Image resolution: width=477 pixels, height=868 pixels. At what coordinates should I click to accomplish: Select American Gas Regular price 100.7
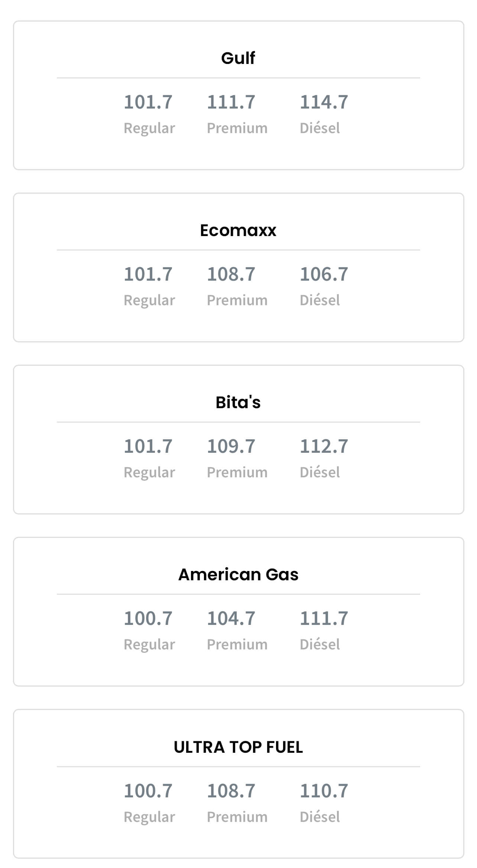148,619
